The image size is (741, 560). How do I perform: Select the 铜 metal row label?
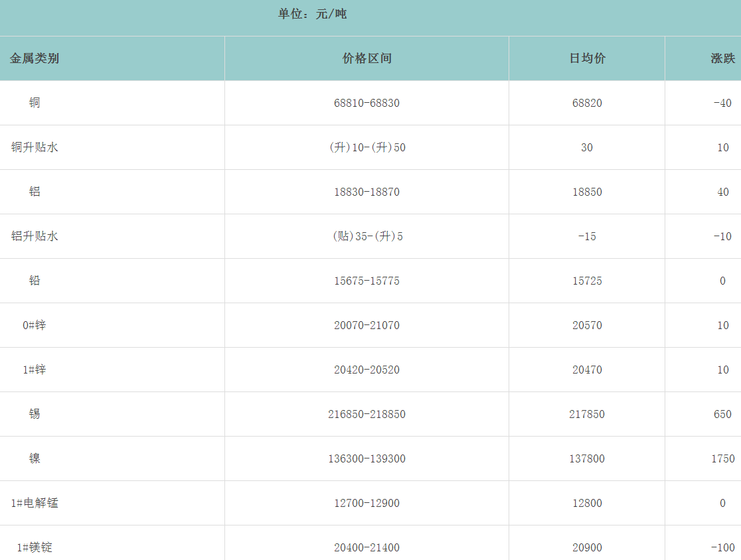(x=35, y=103)
